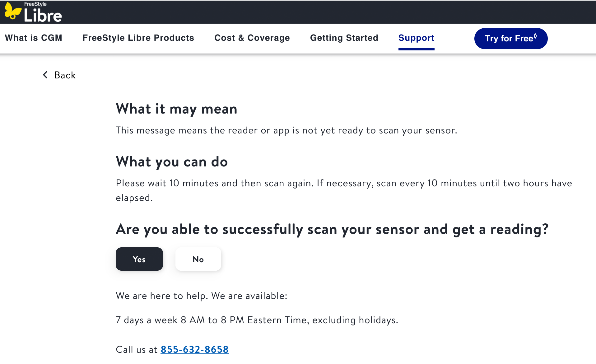Click the "We are here to help" text
Image resolution: width=596 pixels, height=364 pixels.
(x=201, y=296)
